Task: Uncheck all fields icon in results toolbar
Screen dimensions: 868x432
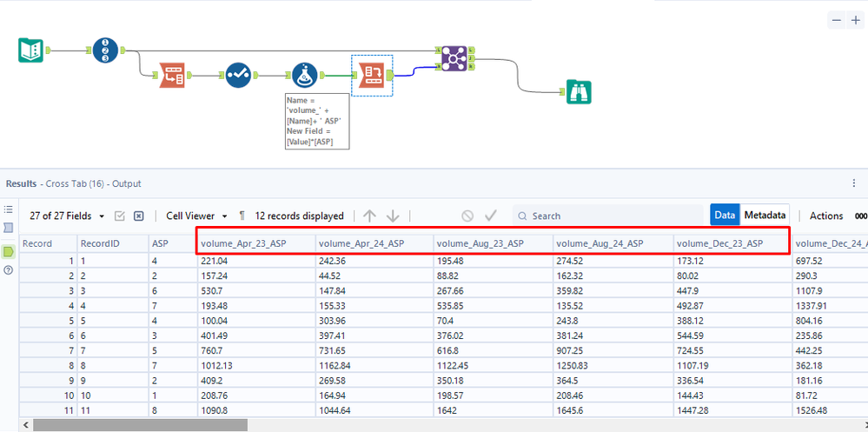Action: coord(139,216)
